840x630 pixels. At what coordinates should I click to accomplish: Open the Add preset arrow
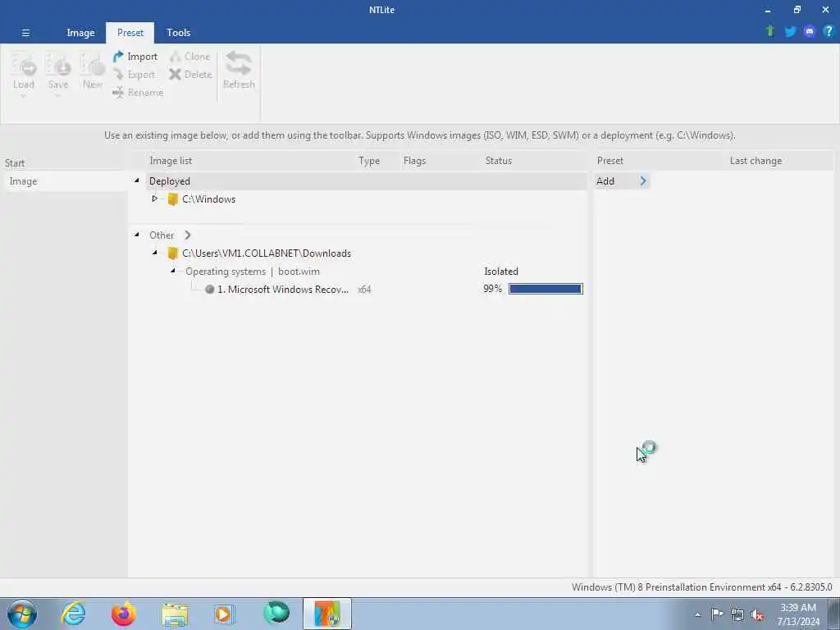pos(643,181)
